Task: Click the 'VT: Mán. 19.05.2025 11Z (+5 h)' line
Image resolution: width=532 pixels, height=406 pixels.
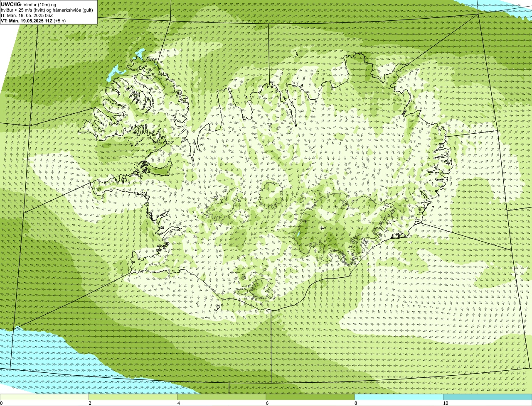Action: (x=33, y=21)
